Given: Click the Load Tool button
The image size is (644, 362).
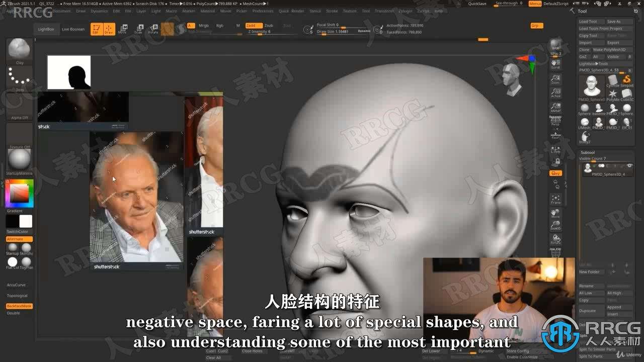Looking at the screenshot, I should tap(591, 22).
